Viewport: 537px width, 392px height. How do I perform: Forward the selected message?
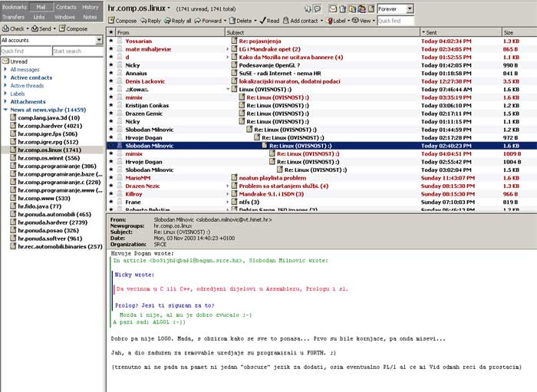coord(210,21)
